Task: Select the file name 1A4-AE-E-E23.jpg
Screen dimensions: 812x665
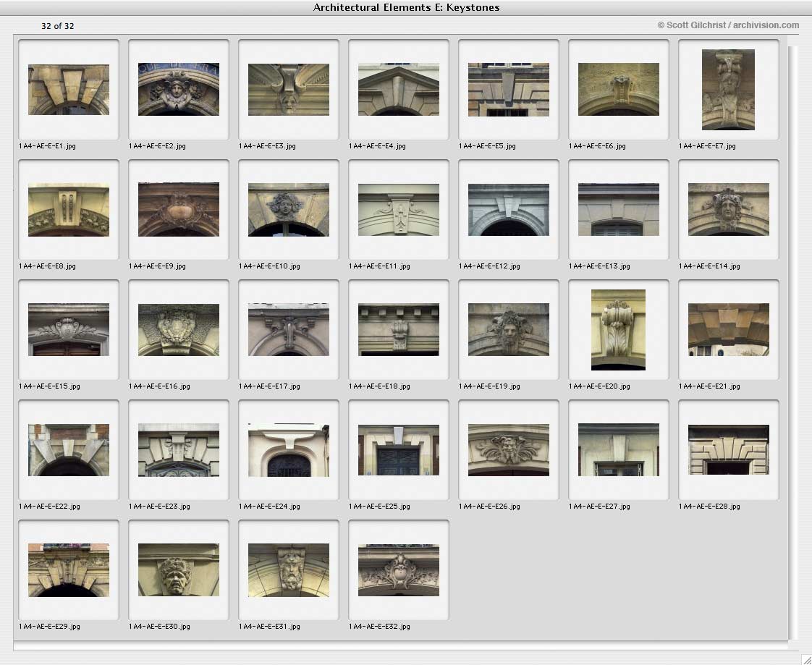Action: [x=159, y=507]
